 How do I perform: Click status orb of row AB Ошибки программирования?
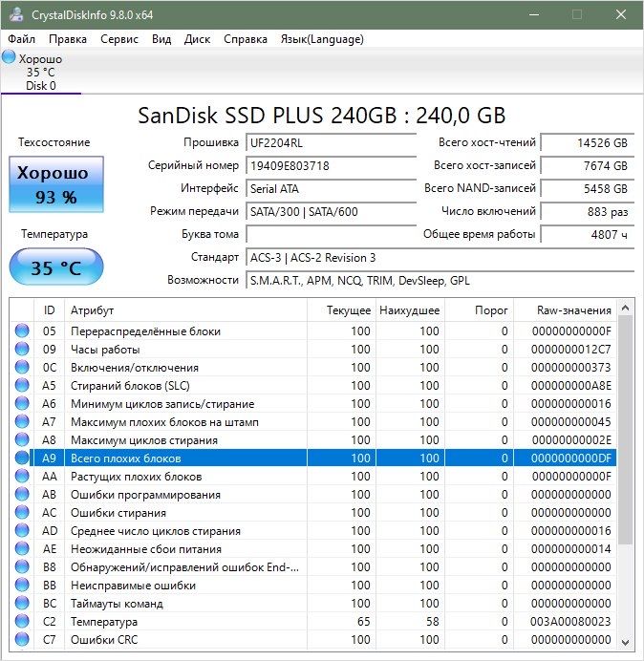pyautogui.click(x=22, y=494)
